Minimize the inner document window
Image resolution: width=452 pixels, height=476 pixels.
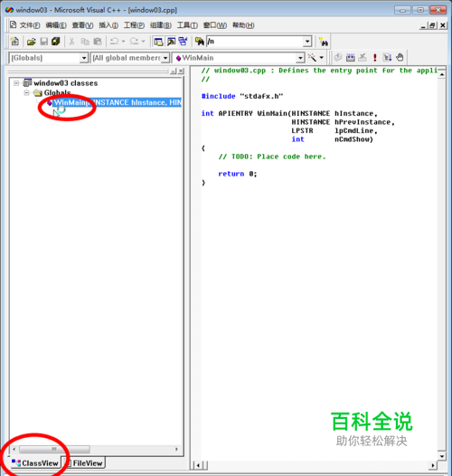[x=423, y=25]
